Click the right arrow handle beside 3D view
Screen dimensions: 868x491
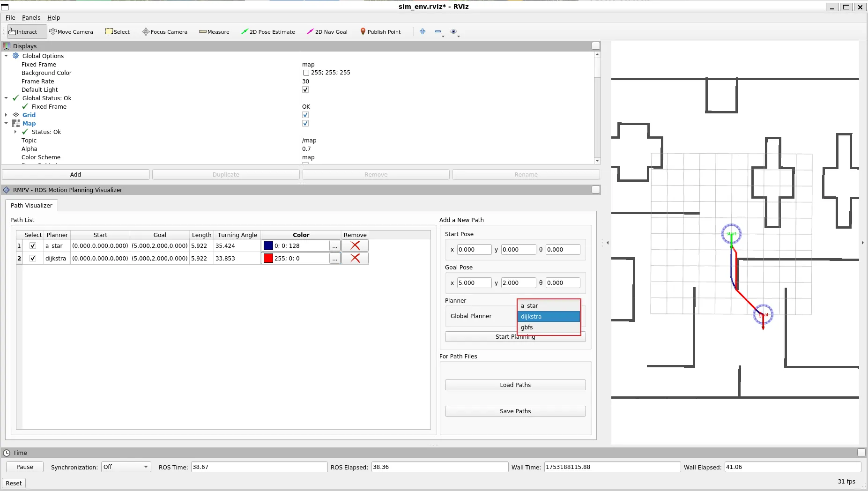[x=862, y=243]
